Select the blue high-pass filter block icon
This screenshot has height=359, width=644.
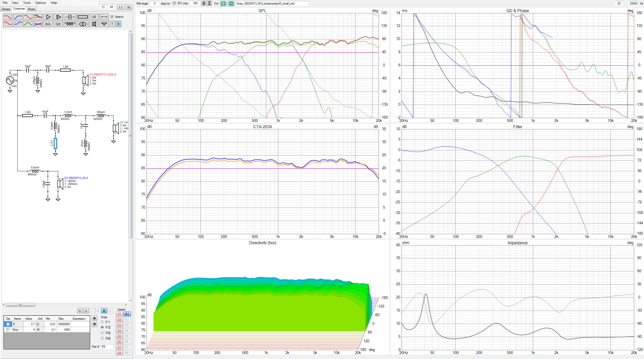[18, 17]
